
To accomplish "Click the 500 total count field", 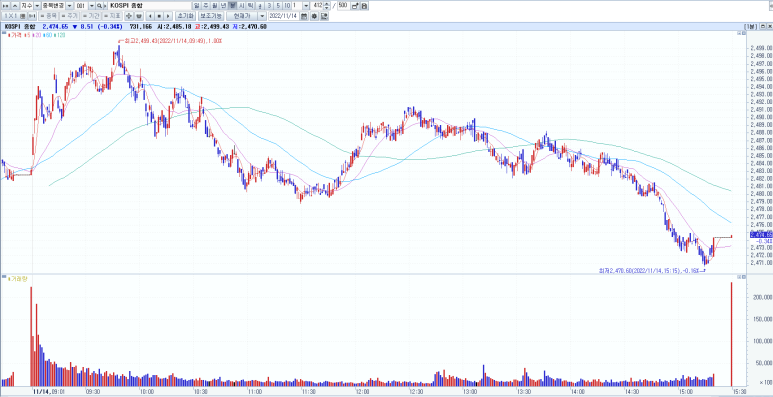I will pyautogui.click(x=343, y=6).
